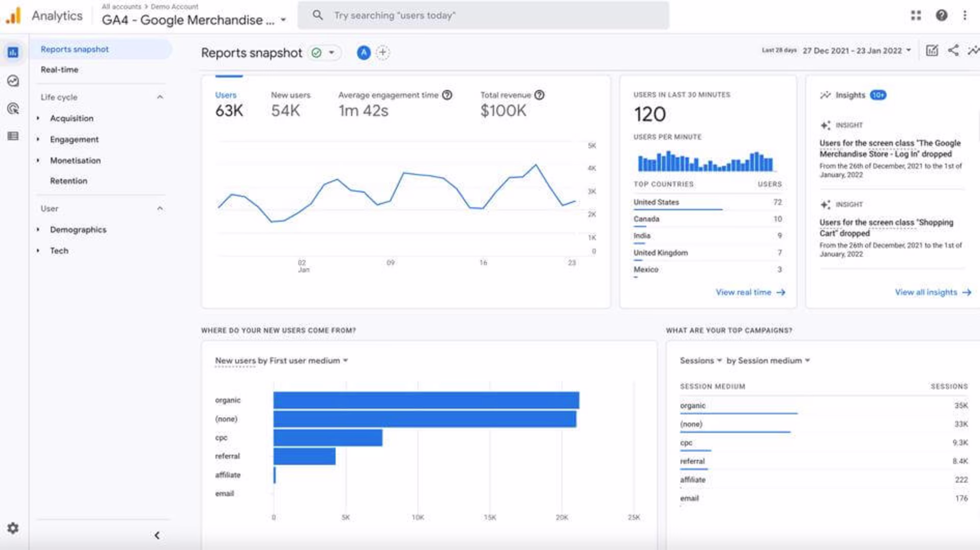Image resolution: width=980 pixels, height=550 pixels.
Task: Select the Reports icon in left rail
Action: (13, 52)
